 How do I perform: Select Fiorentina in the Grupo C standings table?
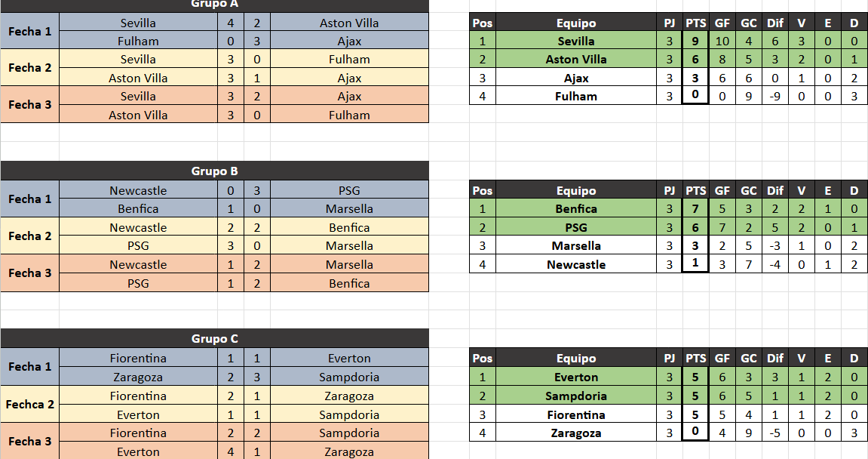pyautogui.click(x=576, y=414)
